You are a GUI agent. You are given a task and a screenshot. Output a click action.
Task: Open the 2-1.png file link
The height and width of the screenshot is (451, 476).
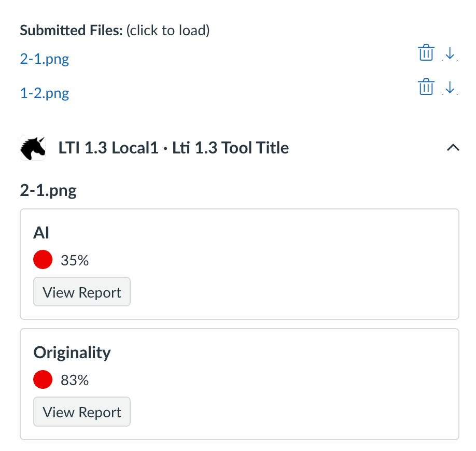pos(44,59)
